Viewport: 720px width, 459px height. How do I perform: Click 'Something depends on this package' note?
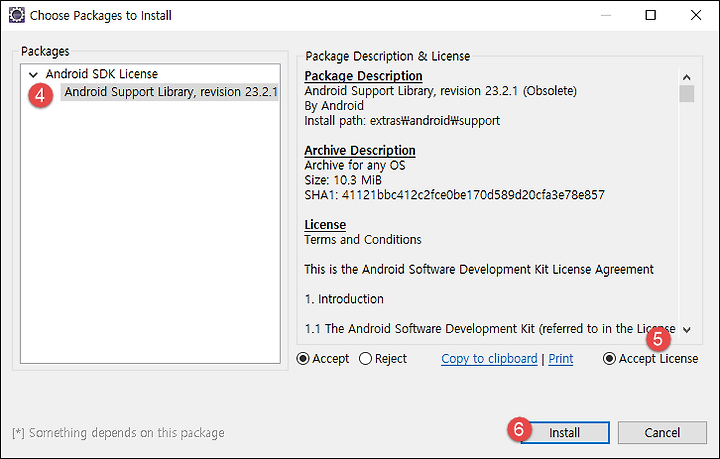(x=118, y=433)
